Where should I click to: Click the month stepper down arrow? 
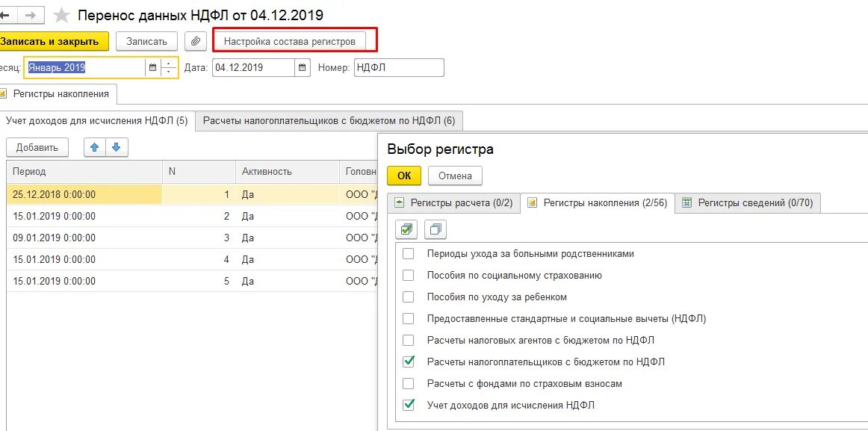click(x=169, y=71)
